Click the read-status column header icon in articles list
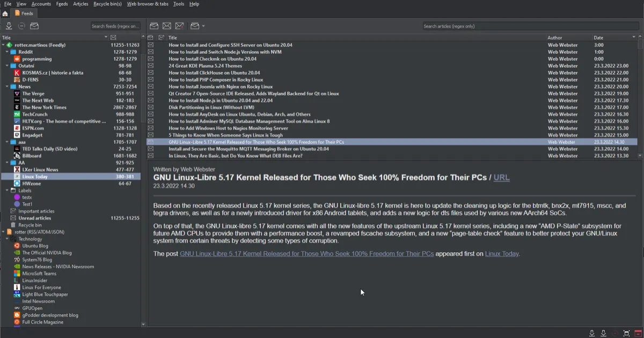644x338 pixels. point(150,38)
